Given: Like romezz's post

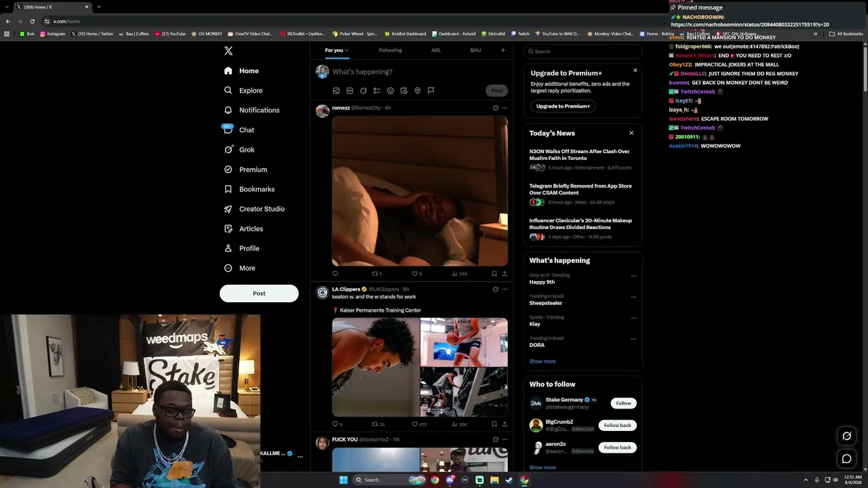Looking at the screenshot, I should pyautogui.click(x=417, y=274).
